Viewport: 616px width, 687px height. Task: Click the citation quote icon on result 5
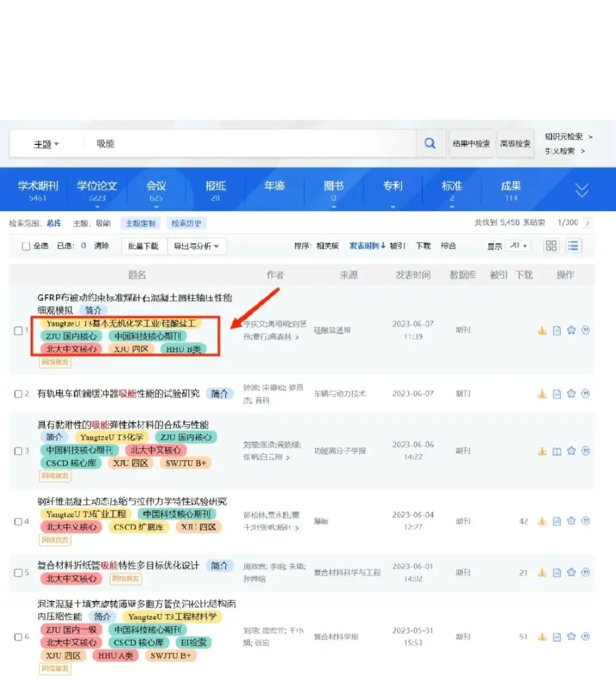(585, 572)
